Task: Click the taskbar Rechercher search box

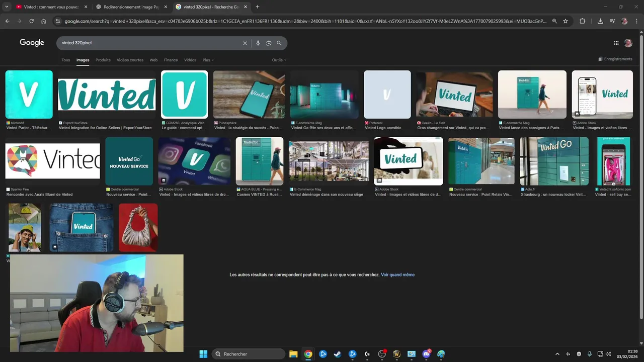Action: coord(249,354)
